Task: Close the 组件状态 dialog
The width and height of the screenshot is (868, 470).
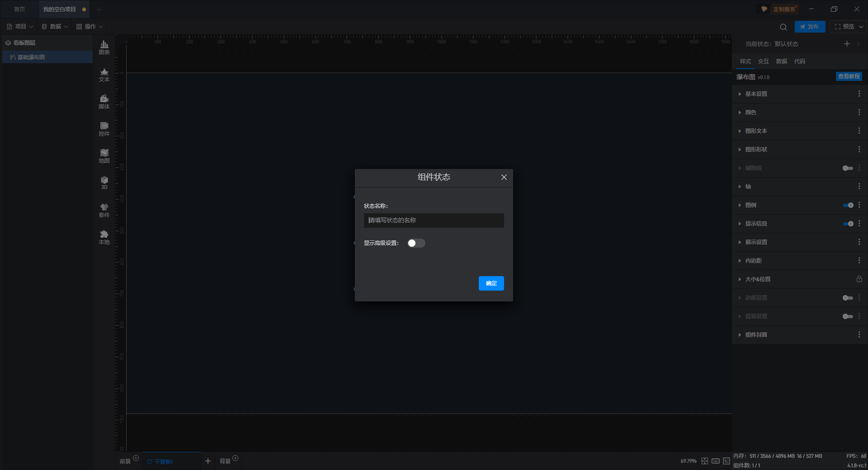Action: pyautogui.click(x=504, y=177)
